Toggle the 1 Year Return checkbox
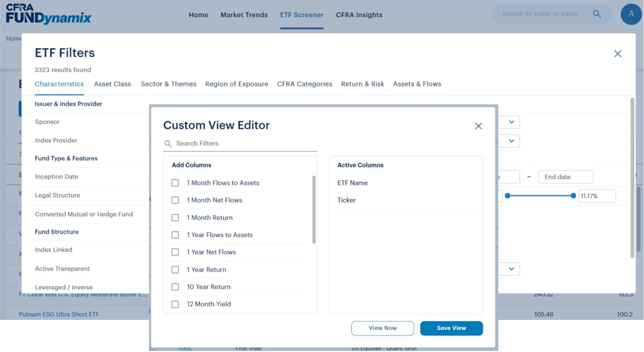This screenshot has width=644, height=352. (175, 270)
